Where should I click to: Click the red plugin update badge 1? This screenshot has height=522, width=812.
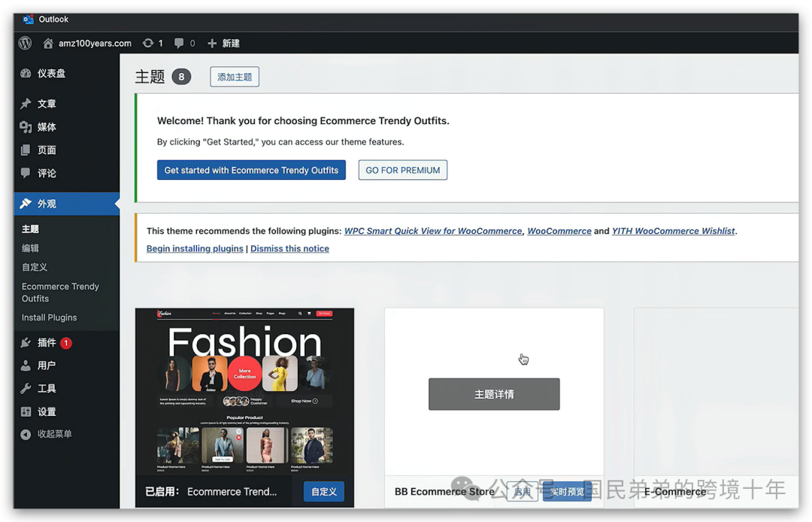pyautogui.click(x=65, y=343)
